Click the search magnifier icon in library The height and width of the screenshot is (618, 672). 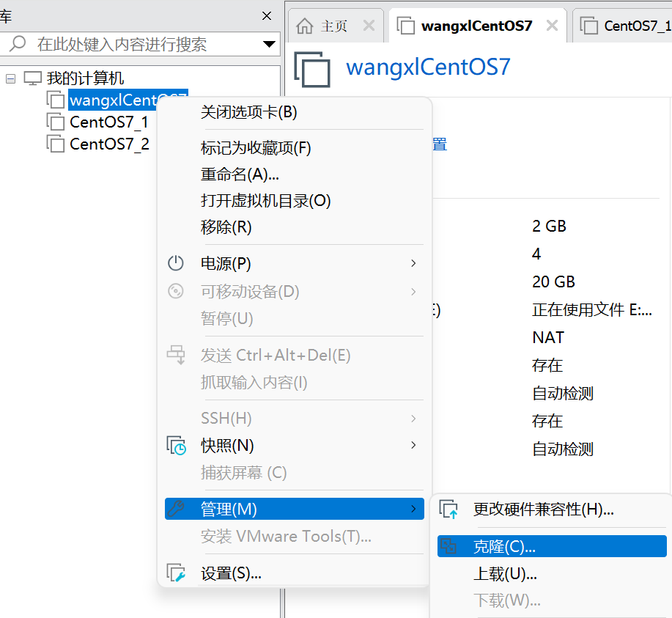pos(18,44)
